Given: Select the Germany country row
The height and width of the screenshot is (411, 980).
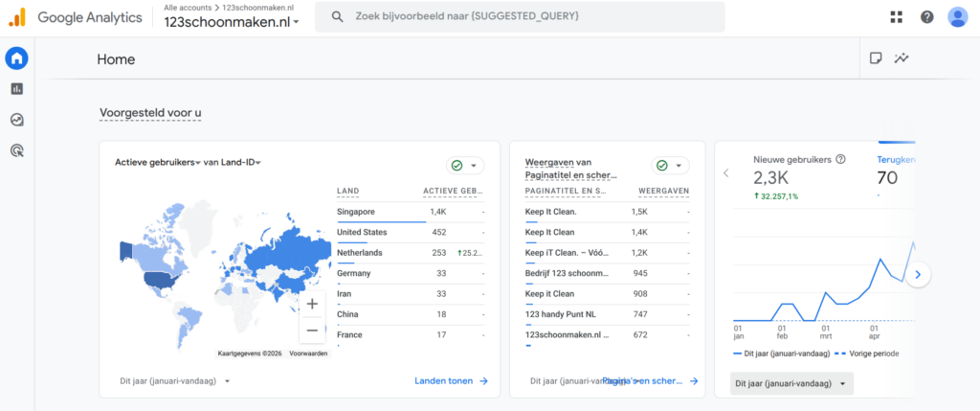Looking at the screenshot, I should pyautogui.click(x=410, y=273).
